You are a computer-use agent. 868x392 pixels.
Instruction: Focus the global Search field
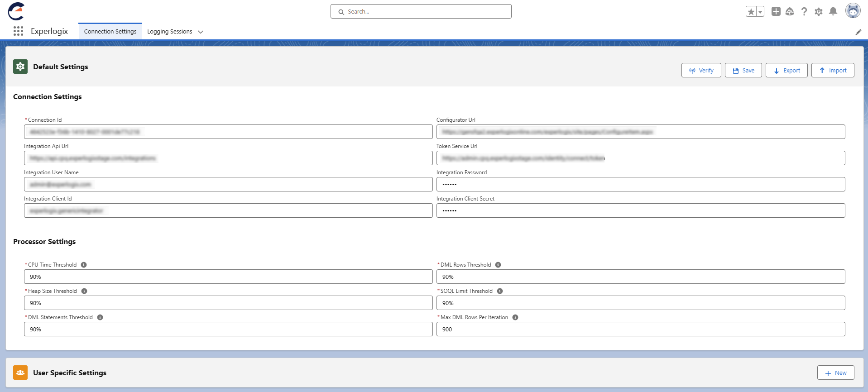(421, 11)
